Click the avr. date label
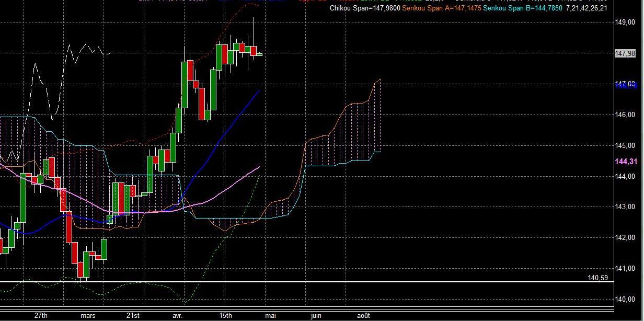644x321 pixels. point(178,316)
